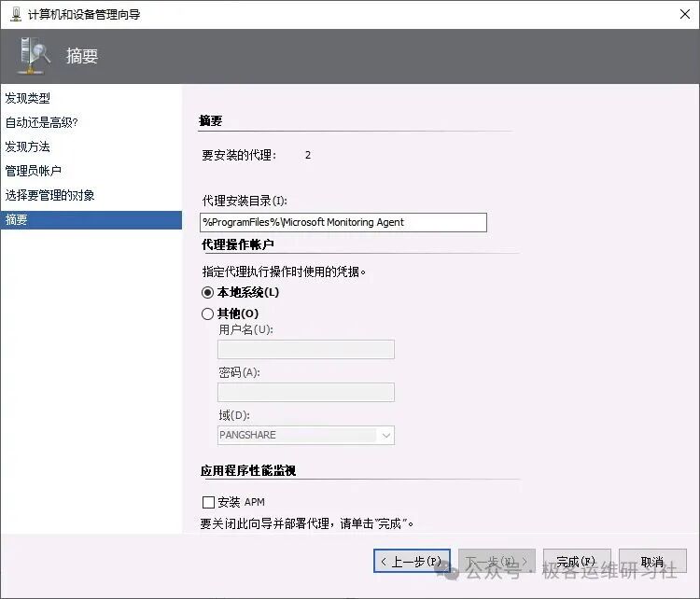Click the 密码(A) input field

[306, 392]
